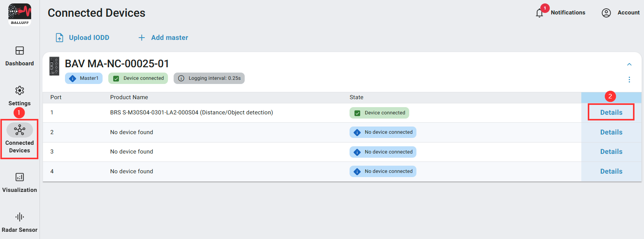Viewport: 644px width, 239px height.
Task: Click the Connected Devices page heading
Action: tap(97, 13)
